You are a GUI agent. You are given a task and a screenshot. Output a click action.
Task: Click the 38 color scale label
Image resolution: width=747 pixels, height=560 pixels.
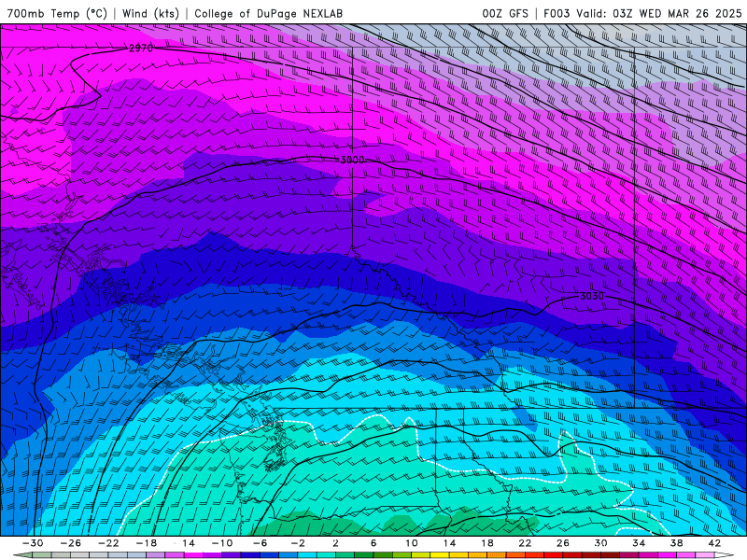(676, 543)
